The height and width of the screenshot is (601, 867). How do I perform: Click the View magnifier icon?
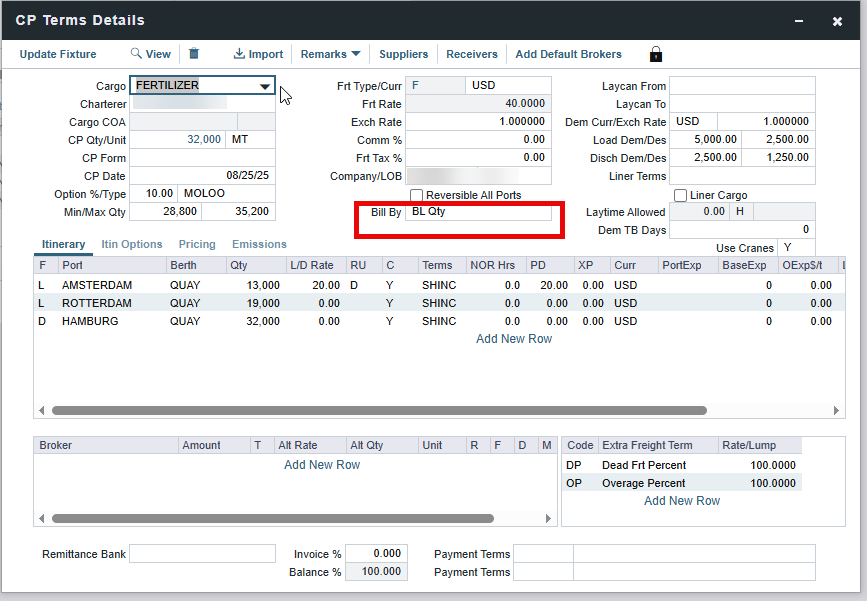click(136, 54)
